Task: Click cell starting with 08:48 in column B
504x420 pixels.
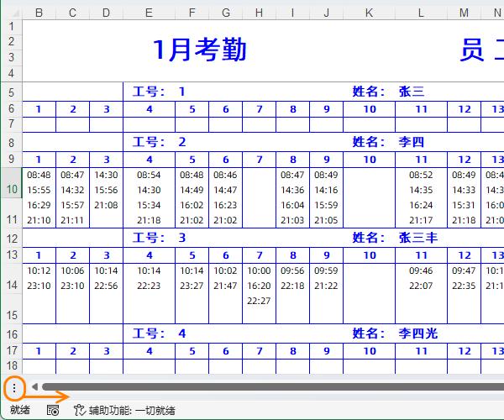Action: [x=39, y=197]
